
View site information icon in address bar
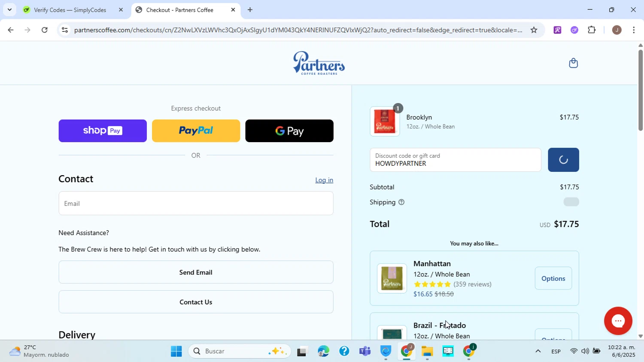64,30
